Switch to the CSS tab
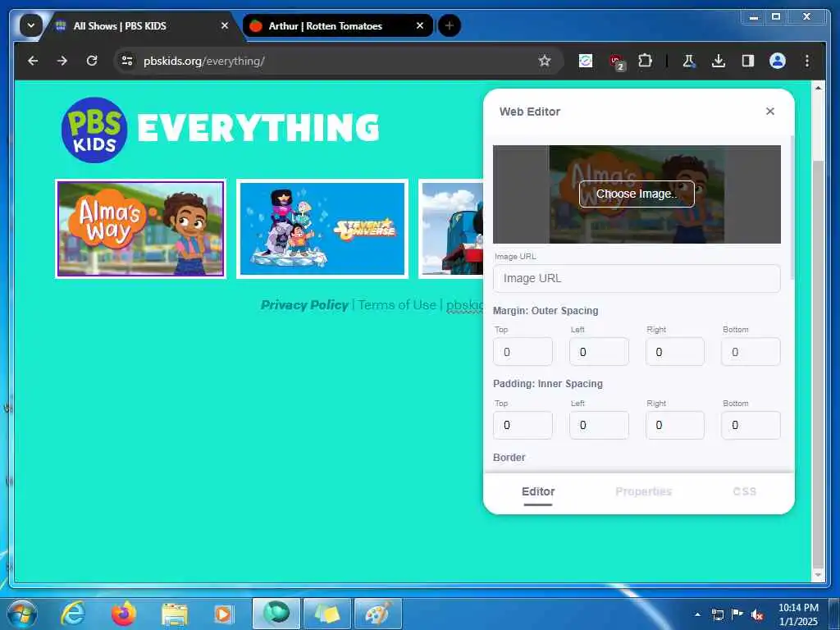This screenshot has height=630, width=840. [744, 492]
